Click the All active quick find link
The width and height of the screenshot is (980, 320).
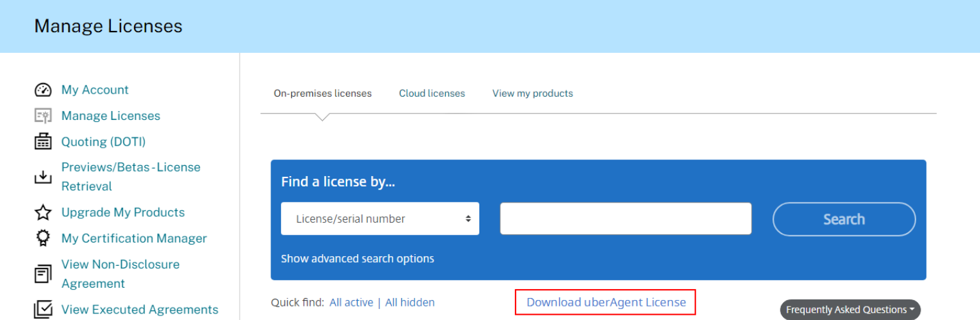[x=351, y=302]
